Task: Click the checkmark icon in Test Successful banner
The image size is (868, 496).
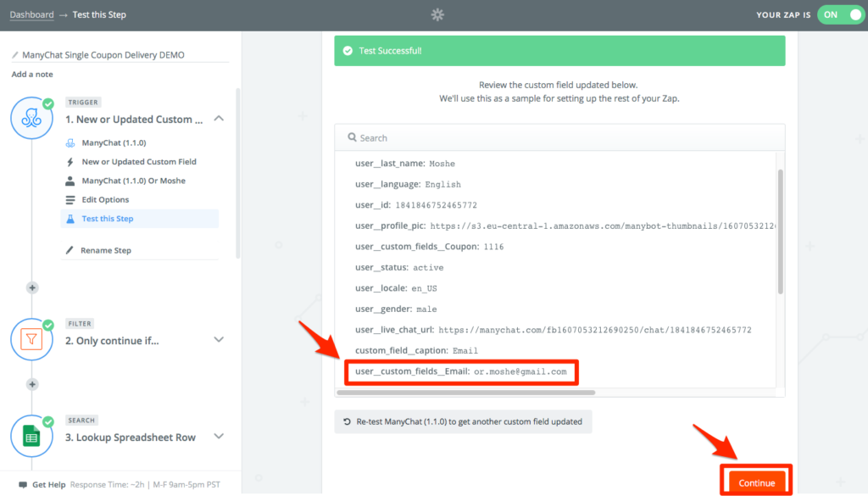Action: (x=348, y=51)
